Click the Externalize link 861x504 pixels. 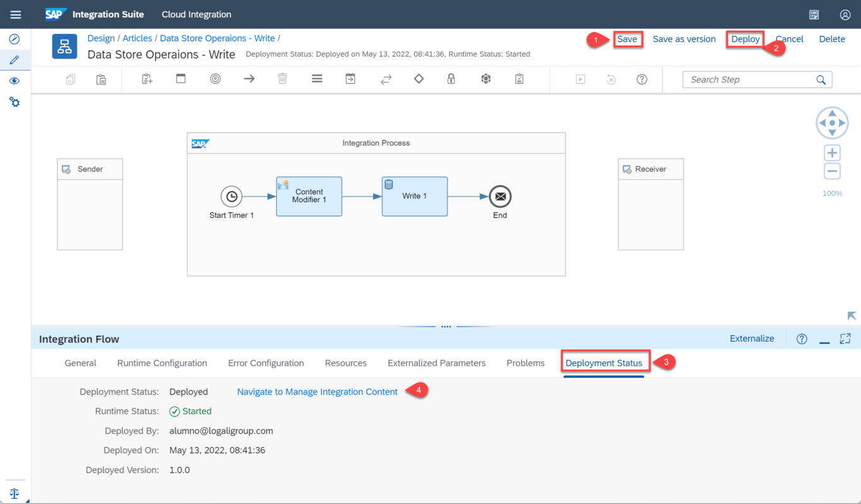[752, 338]
